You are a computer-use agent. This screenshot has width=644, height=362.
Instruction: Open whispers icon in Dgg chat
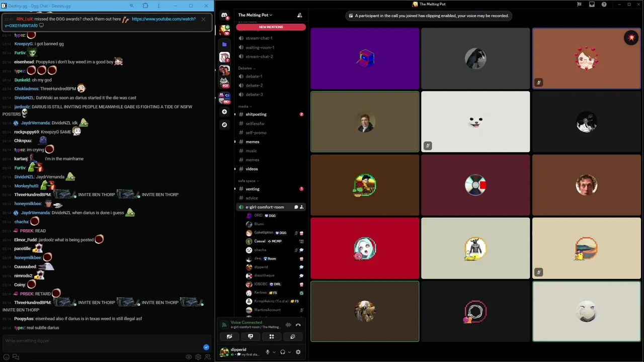pyautogui.click(x=16, y=357)
